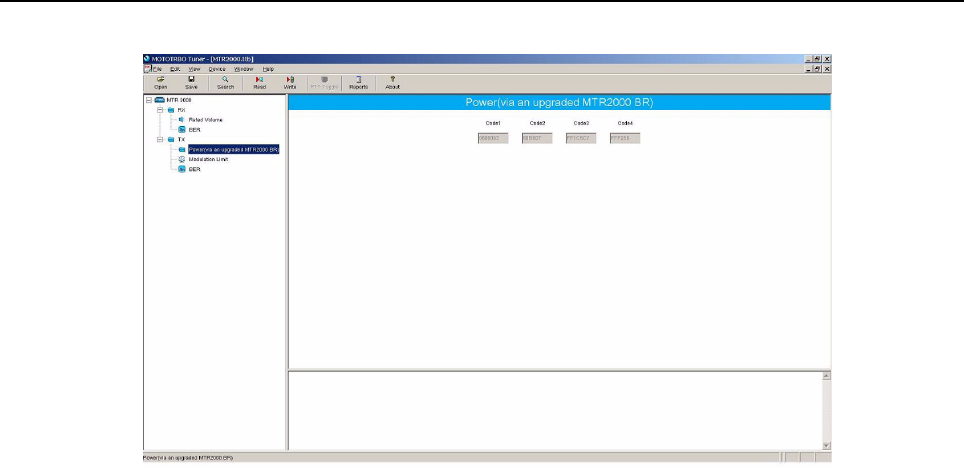Click the RX folder icon
Screen dimensions: 964x468
pyautogui.click(x=170, y=110)
